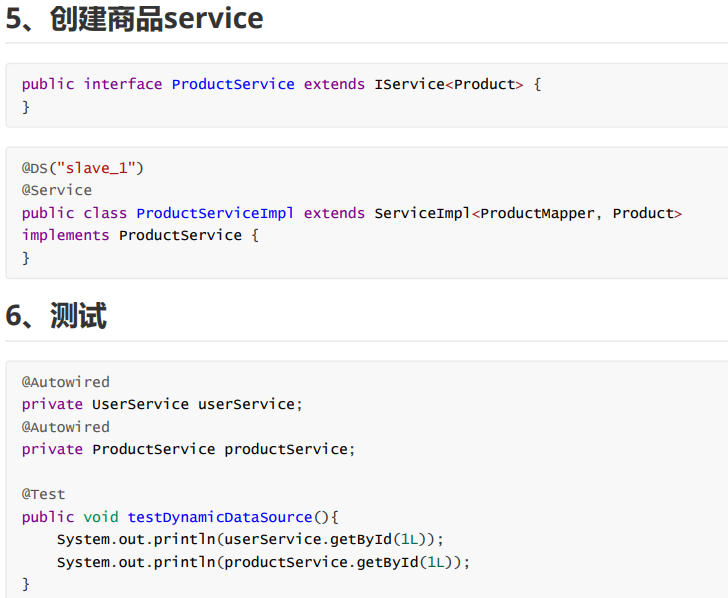Click the userService.getById(1L) println line
Screen dimensions: 728x598
click(x=250, y=539)
